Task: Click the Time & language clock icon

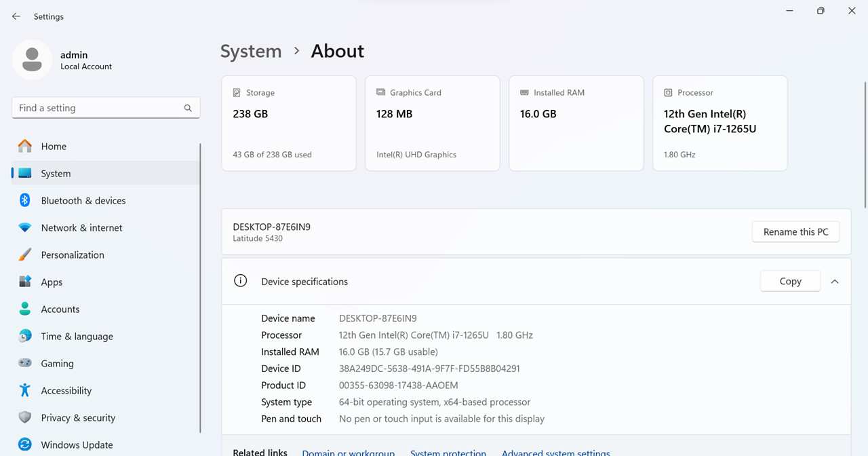Action: pyautogui.click(x=25, y=336)
